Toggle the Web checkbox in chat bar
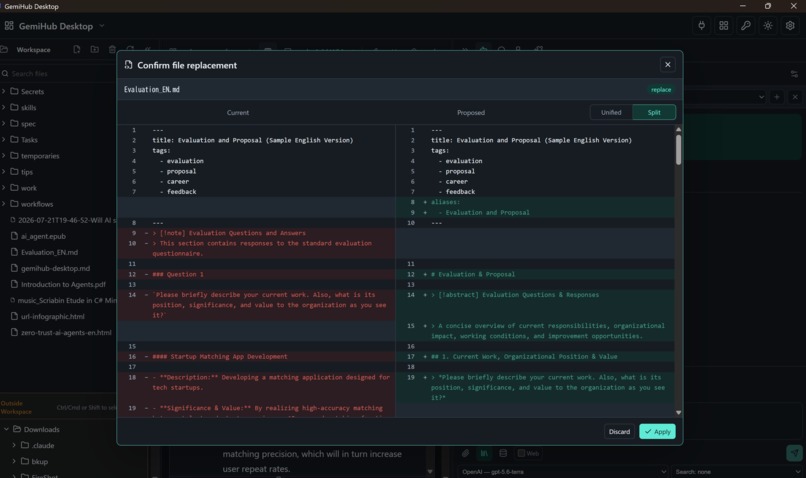 pos(521,453)
